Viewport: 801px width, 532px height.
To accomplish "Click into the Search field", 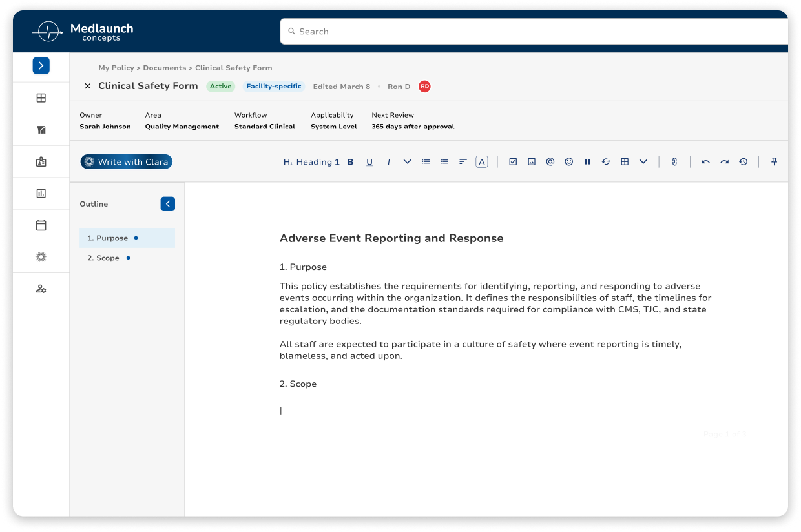I will click(x=534, y=31).
